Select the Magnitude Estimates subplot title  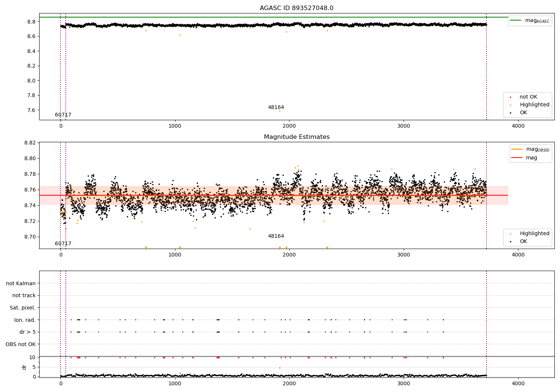coord(296,137)
